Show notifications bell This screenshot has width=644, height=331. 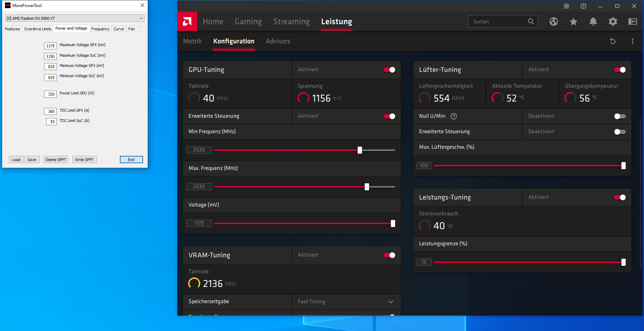click(593, 22)
